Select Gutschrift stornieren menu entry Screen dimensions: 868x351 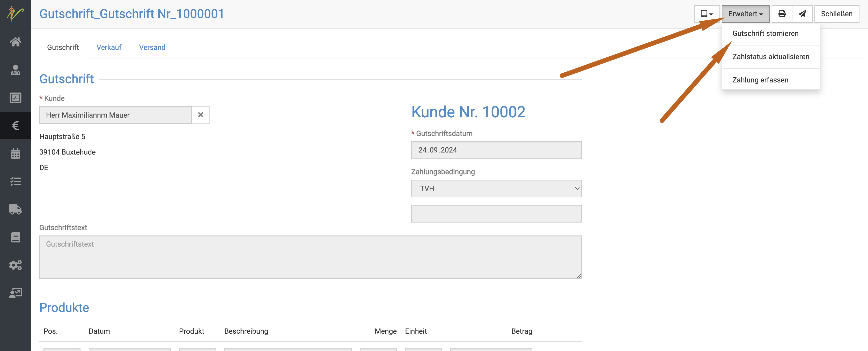coord(765,33)
